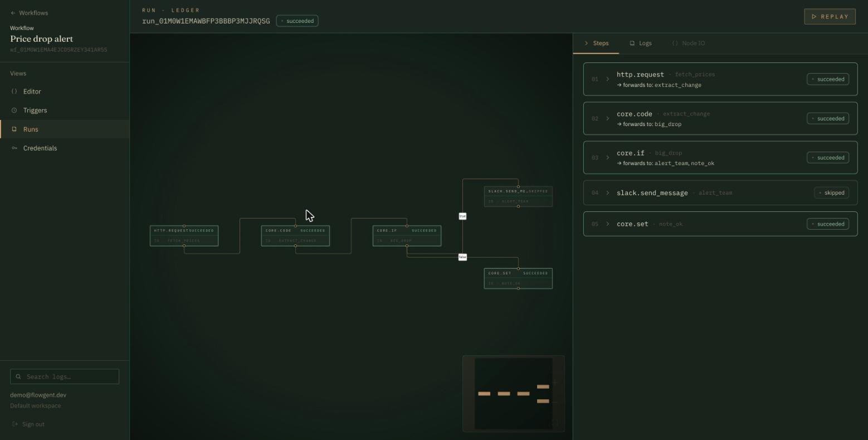Click Sign out
This screenshot has height=440, width=868.
tap(28, 424)
